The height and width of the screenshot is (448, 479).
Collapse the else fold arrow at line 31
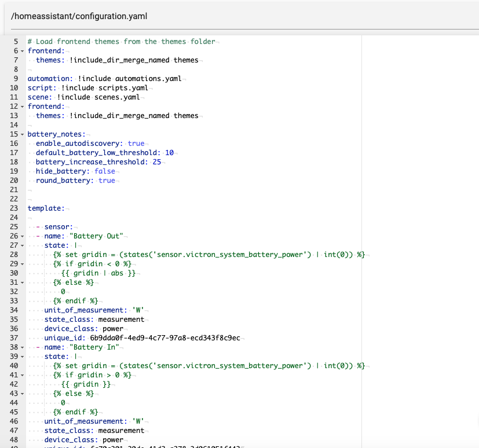[x=23, y=282]
